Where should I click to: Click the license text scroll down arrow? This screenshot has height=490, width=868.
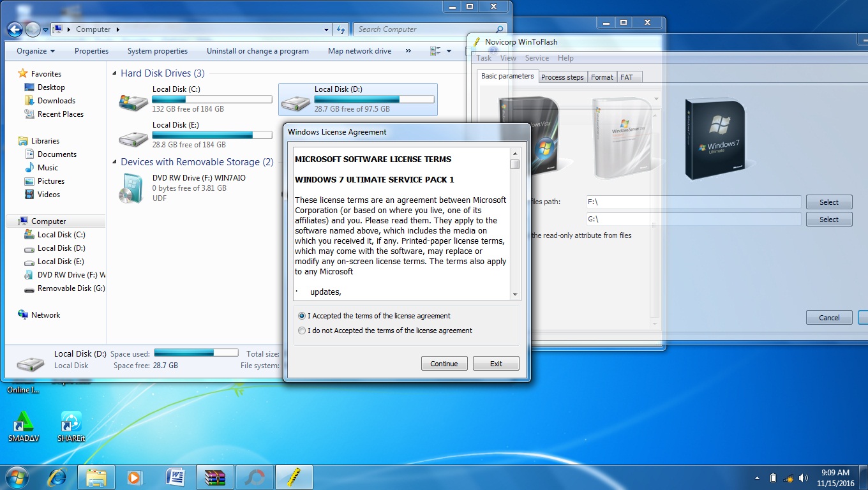pyautogui.click(x=515, y=295)
